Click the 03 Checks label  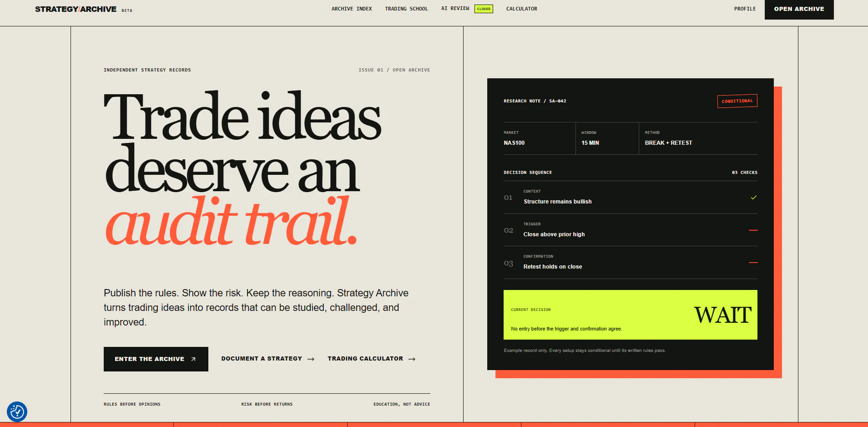745,173
